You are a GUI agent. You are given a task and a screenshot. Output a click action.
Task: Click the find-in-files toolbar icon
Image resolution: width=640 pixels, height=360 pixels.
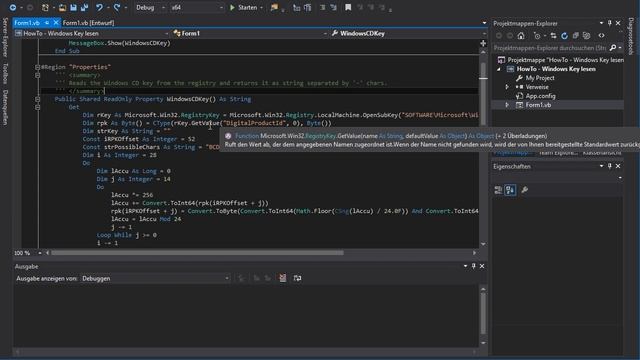pyautogui.click(x=275, y=7)
